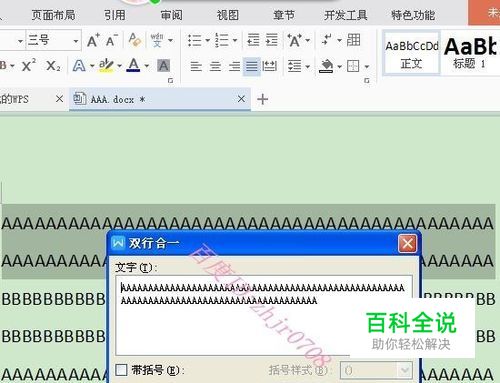Screen dimensions: 500x383
Task: Expand borders dropdown arrow
Action: tap(367, 66)
